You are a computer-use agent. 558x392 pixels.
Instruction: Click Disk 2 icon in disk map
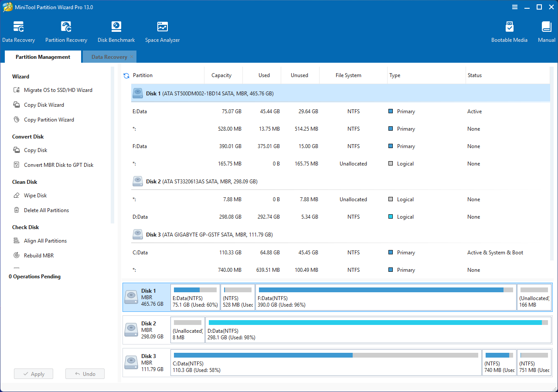[131, 330]
